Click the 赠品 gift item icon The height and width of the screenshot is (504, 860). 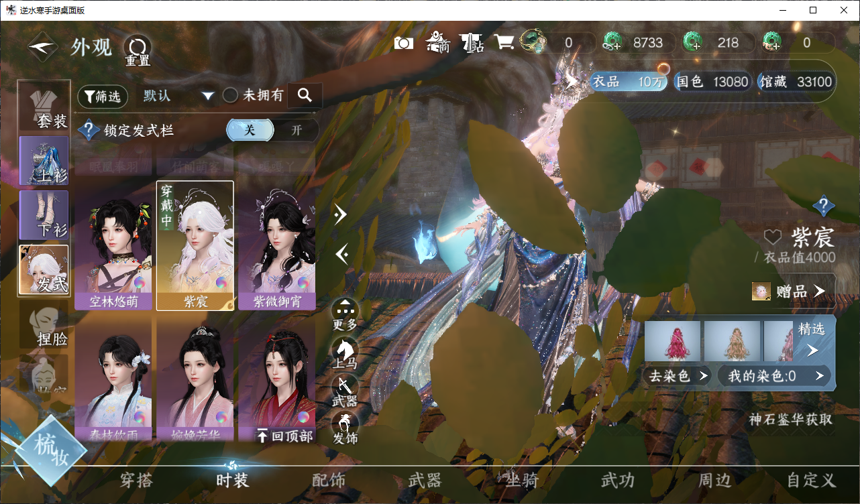(x=761, y=291)
